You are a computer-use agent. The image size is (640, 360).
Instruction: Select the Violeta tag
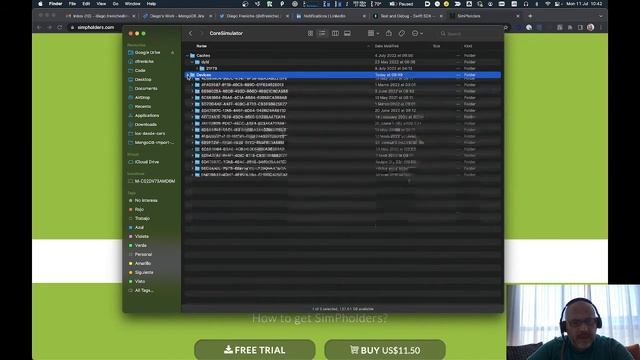click(x=142, y=236)
